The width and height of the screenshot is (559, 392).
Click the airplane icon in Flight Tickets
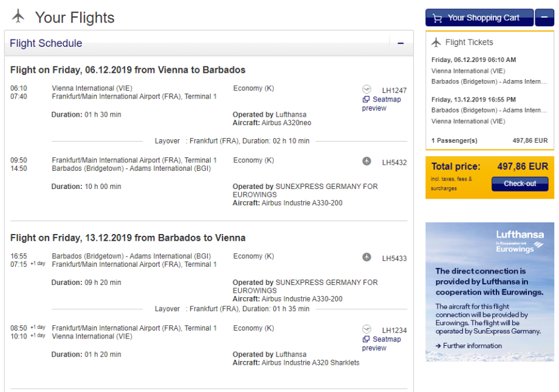click(x=436, y=43)
